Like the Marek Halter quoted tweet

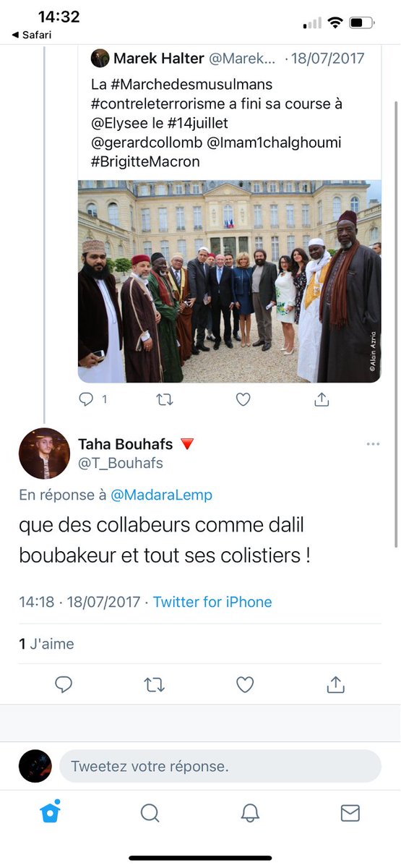point(243,399)
